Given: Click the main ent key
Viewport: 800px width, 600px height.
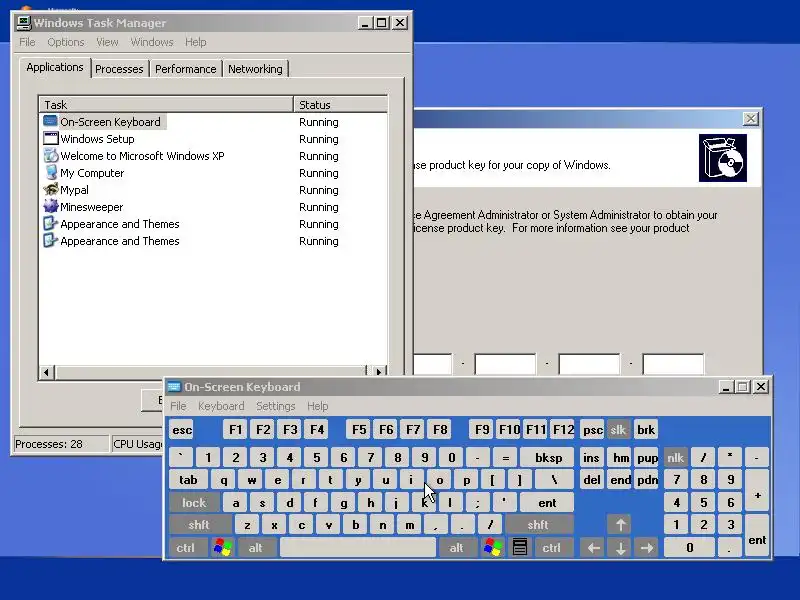Looking at the screenshot, I should pyautogui.click(x=547, y=503).
